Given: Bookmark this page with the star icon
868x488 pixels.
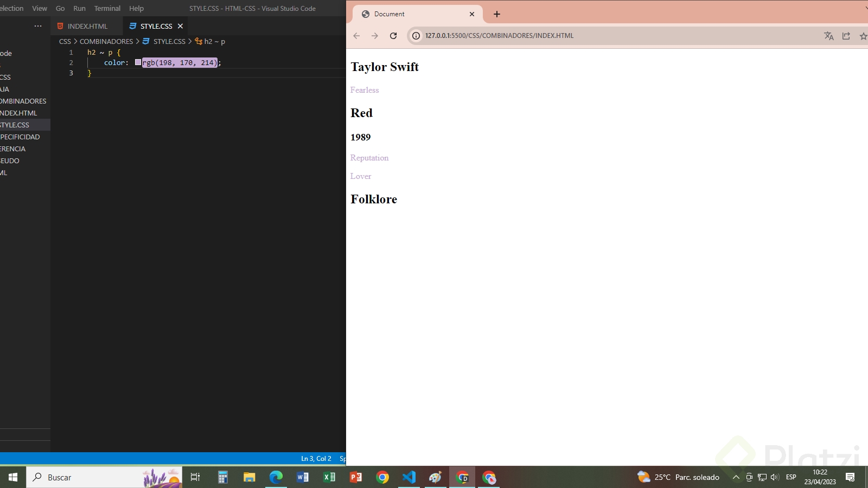Looking at the screenshot, I should click(x=863, y=36).
